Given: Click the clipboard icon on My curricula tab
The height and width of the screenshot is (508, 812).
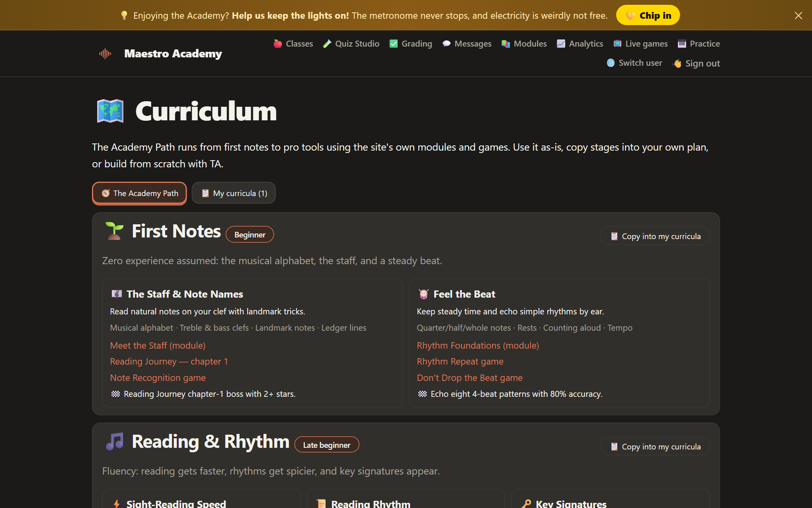Looking at the screenshot, I should [205, 193].
